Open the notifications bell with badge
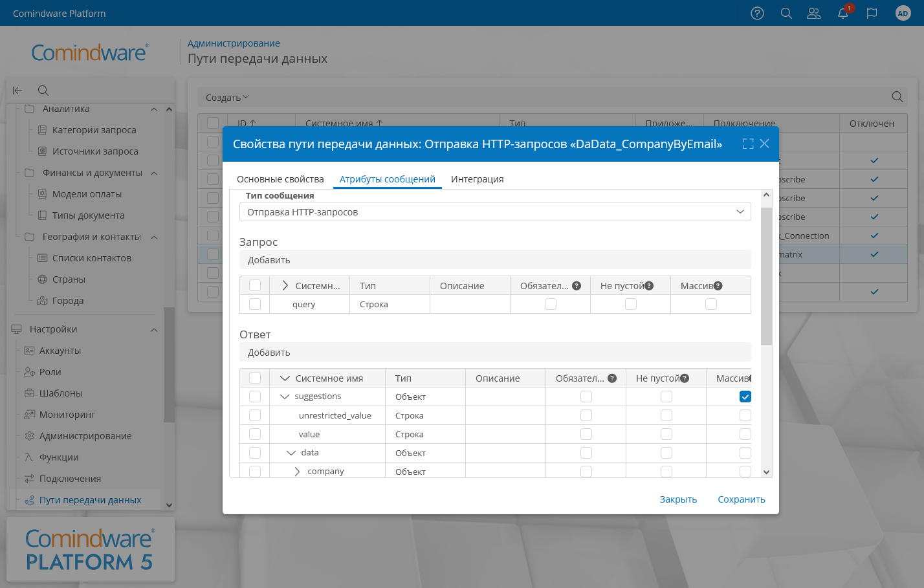The image size is (924, 588). 844,12
